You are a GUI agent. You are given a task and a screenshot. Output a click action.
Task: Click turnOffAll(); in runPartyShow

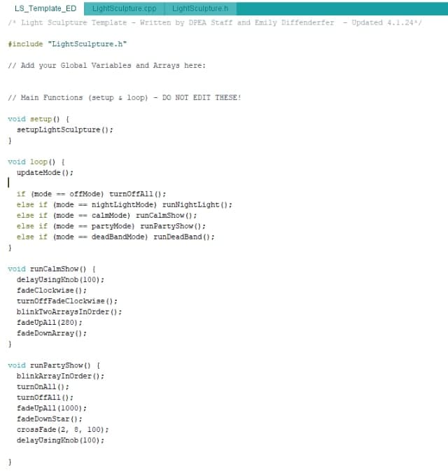coord(45,398)
